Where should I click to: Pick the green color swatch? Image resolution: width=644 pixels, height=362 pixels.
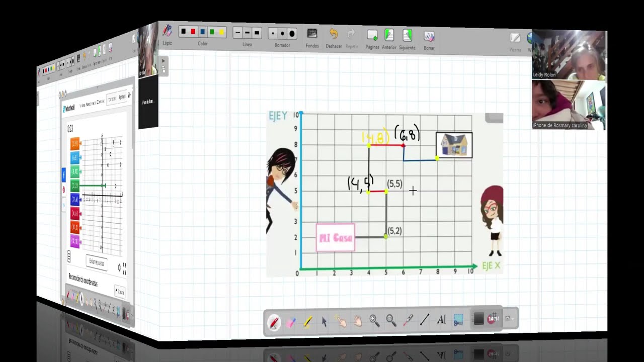tap(212, 32)
